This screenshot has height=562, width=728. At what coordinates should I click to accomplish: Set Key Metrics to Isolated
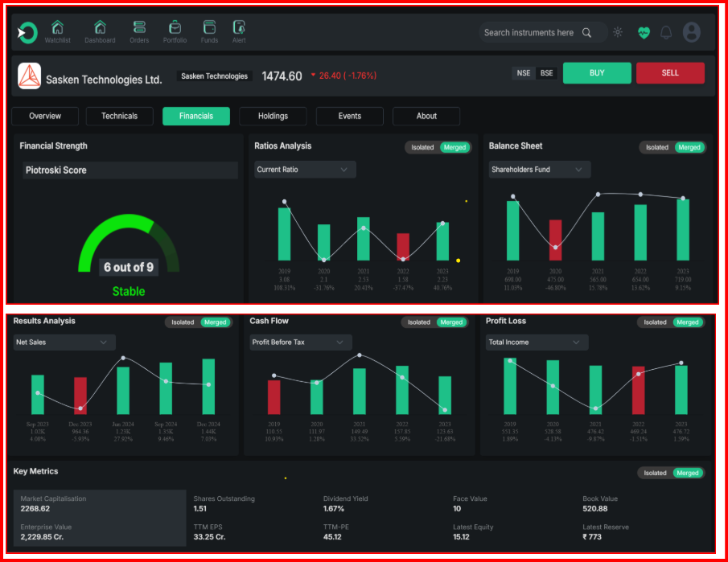click(x=655, y=473)
